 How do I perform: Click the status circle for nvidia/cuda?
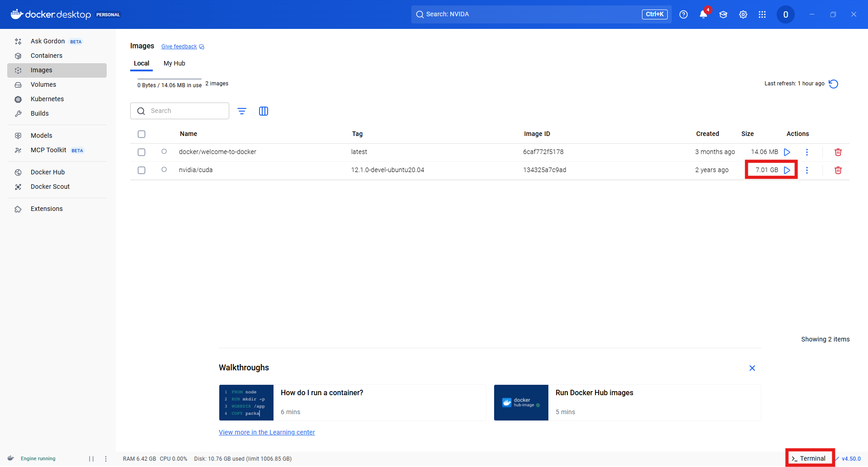coord(164,169)
